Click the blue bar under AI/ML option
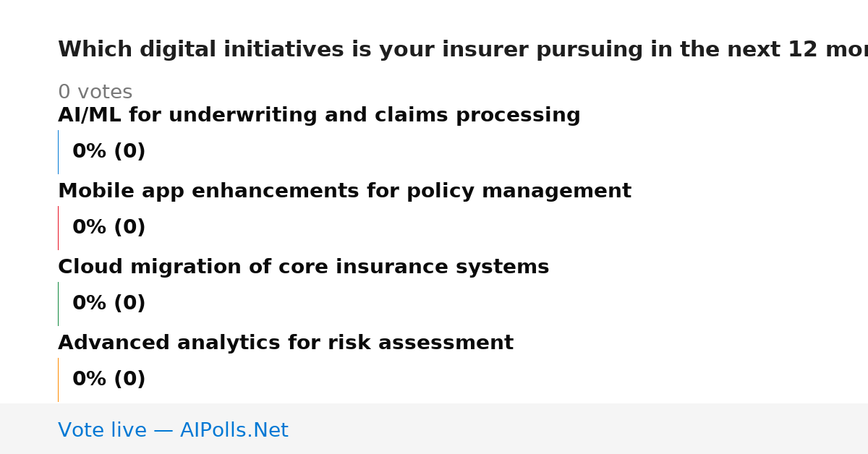868x454 pixels. pyautogui.click(x=58, y=152)
